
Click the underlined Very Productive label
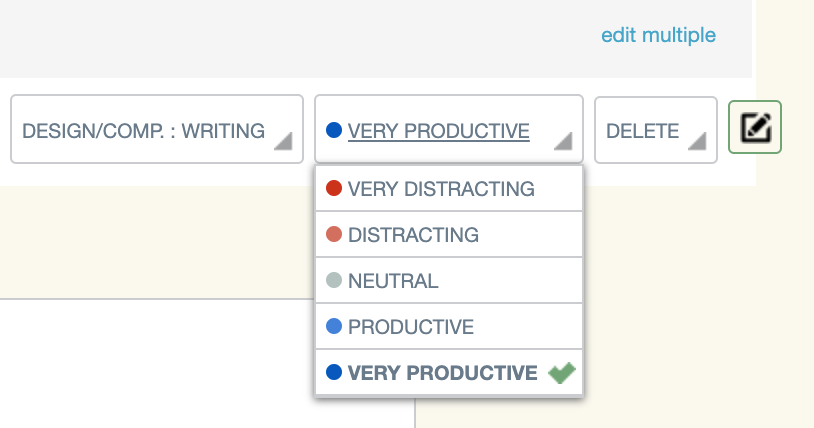439,131
